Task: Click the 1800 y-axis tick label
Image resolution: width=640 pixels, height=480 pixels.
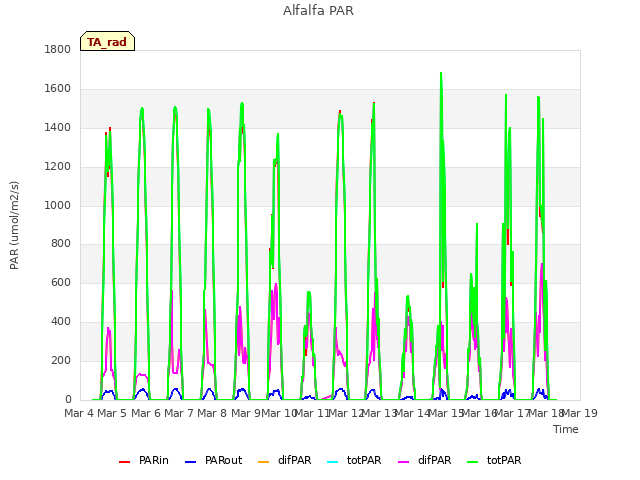Action: (x=58, y=49)
